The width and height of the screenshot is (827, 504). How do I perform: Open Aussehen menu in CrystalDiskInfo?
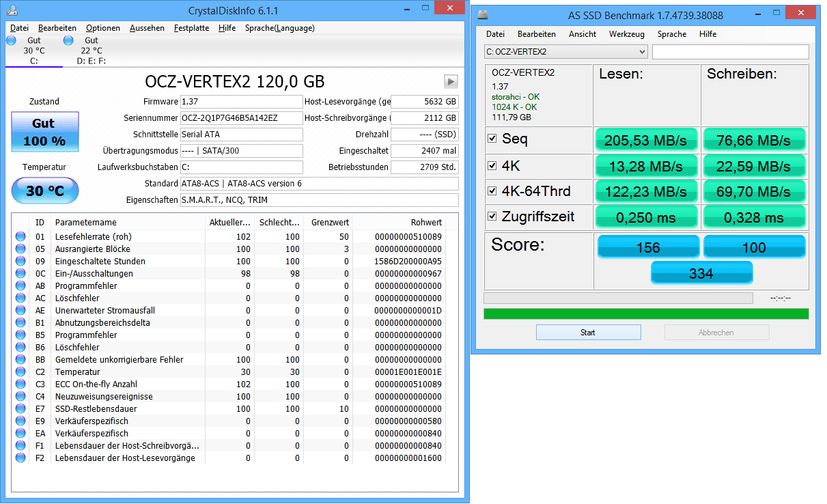pyautogui.click(x=147, y=28)
